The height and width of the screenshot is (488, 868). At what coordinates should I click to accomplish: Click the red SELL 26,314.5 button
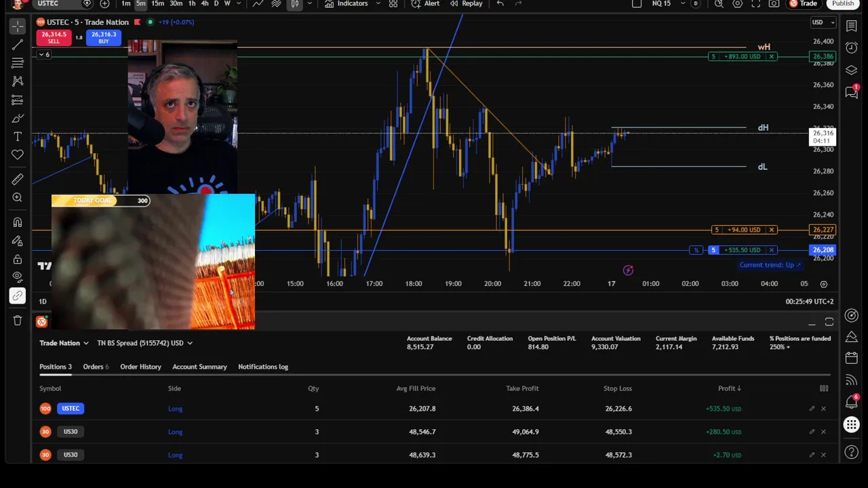(54, 37)
